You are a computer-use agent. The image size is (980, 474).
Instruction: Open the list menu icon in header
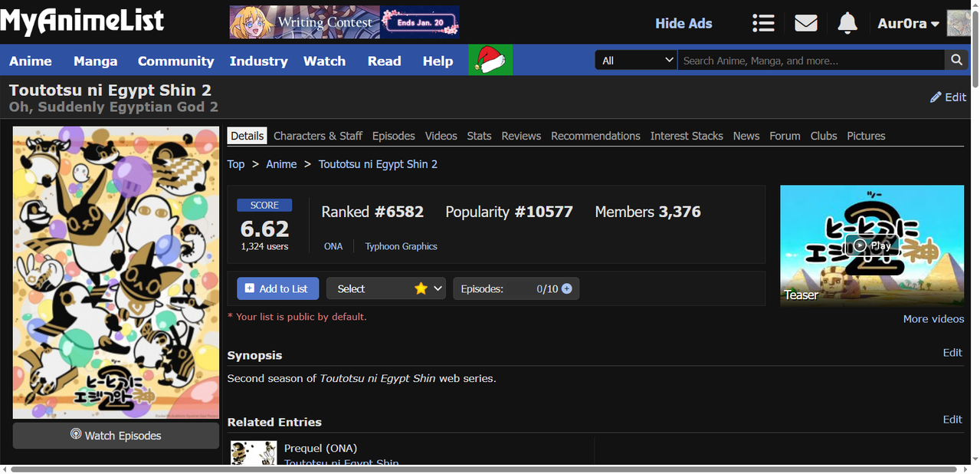pyautogui.click(x=763, y=23)
